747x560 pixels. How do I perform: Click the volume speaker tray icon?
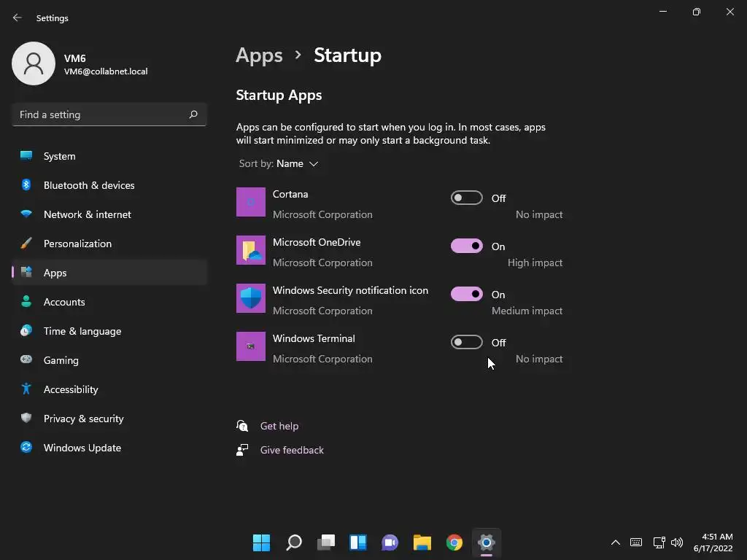[677, 542]
